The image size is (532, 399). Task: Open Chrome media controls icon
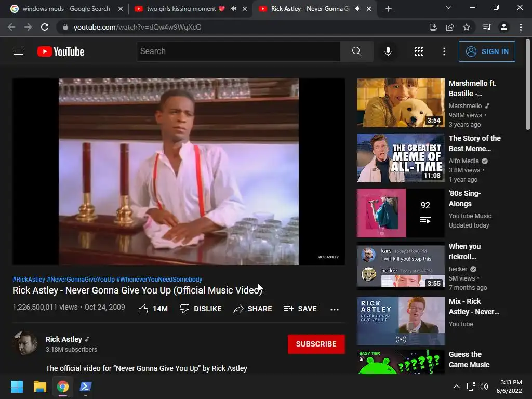tap(487, 27)
